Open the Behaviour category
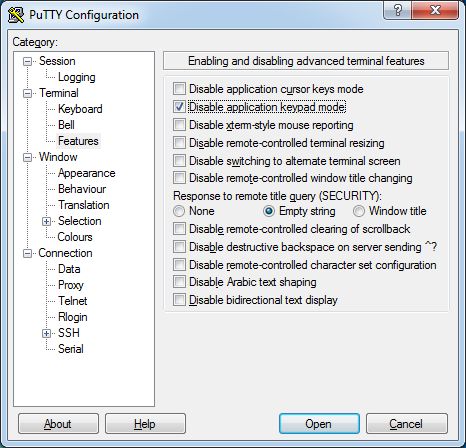The image size is (466, 448). (82, 189)
